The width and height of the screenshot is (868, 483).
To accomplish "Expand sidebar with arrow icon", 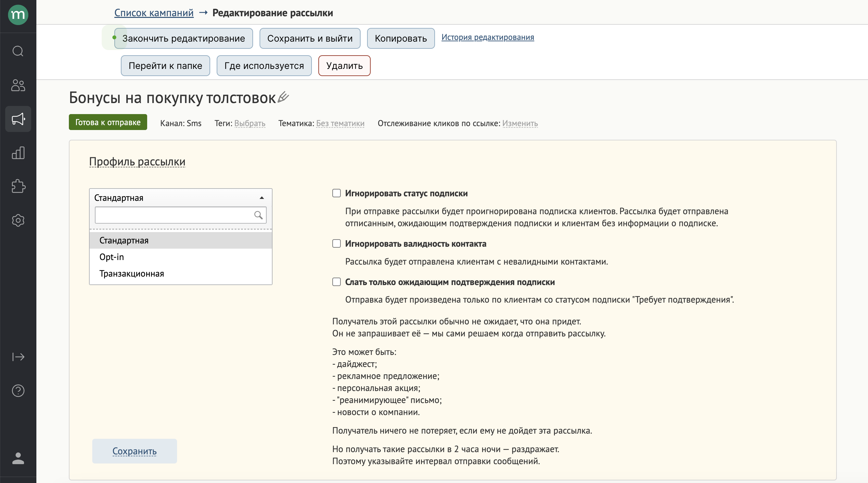I will pyautogui.click(x=18, y=357).
